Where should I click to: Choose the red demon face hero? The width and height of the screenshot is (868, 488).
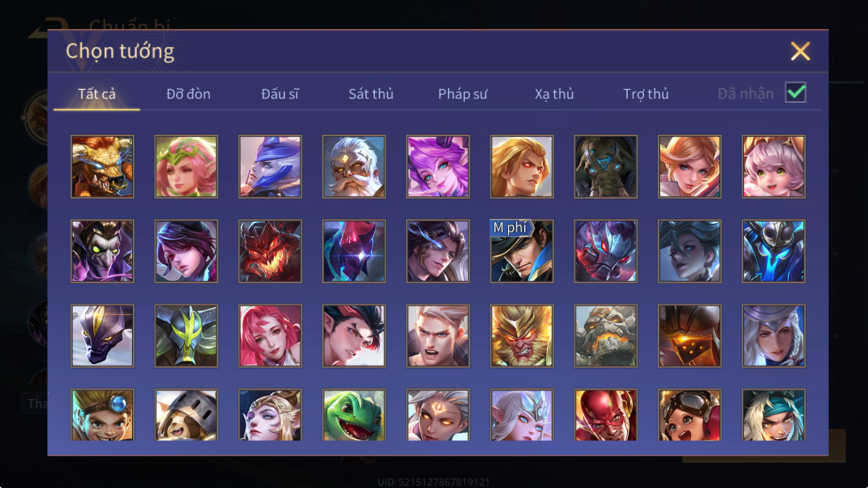(x=270, y=251)
